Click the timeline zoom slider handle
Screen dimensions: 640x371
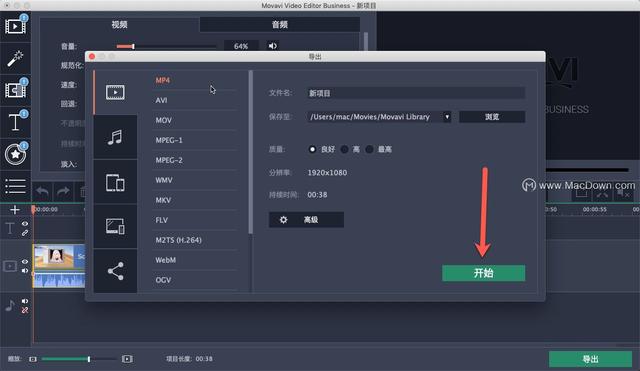[x=89, y=359]
